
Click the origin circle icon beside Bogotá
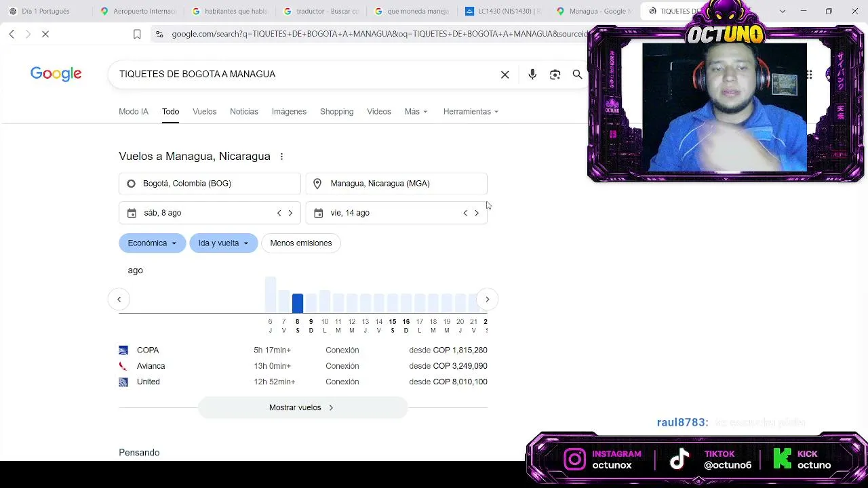click(131, 184)
